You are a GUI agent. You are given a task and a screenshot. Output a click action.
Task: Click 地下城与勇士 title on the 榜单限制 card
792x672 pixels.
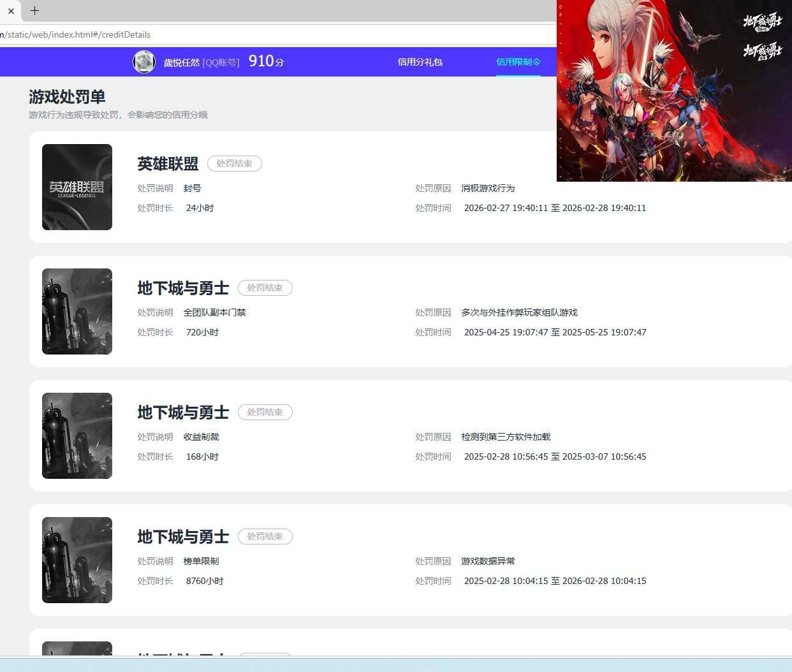click(183, 537)
